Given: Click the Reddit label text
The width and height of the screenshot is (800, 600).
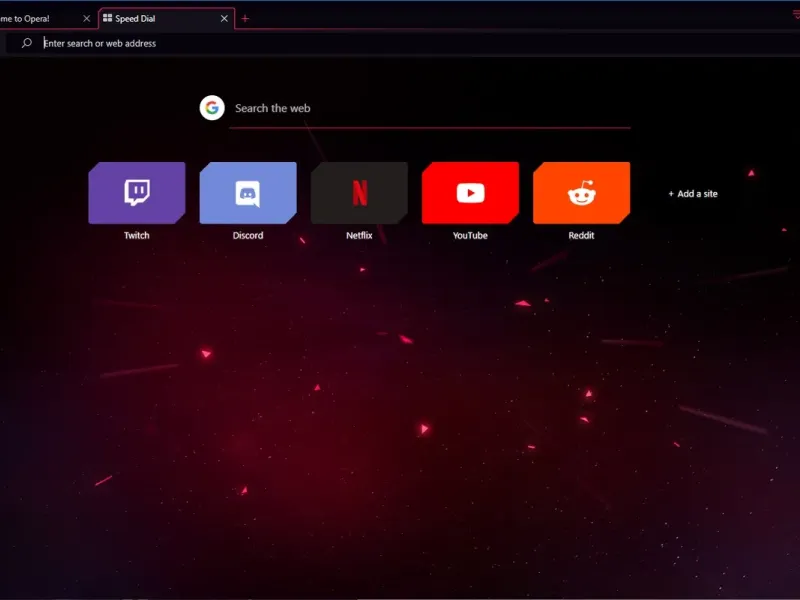Looking at the screenshot, I should 582,235.
